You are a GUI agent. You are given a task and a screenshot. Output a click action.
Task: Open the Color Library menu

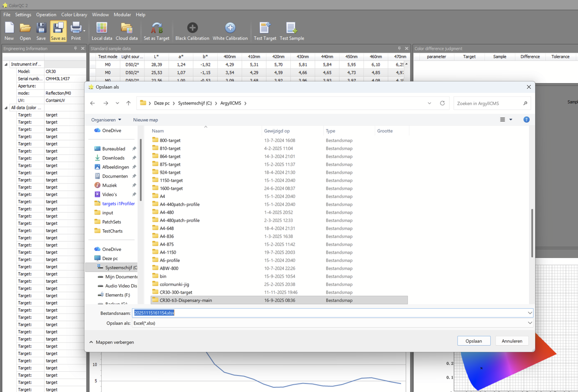[x=74, y=14]
